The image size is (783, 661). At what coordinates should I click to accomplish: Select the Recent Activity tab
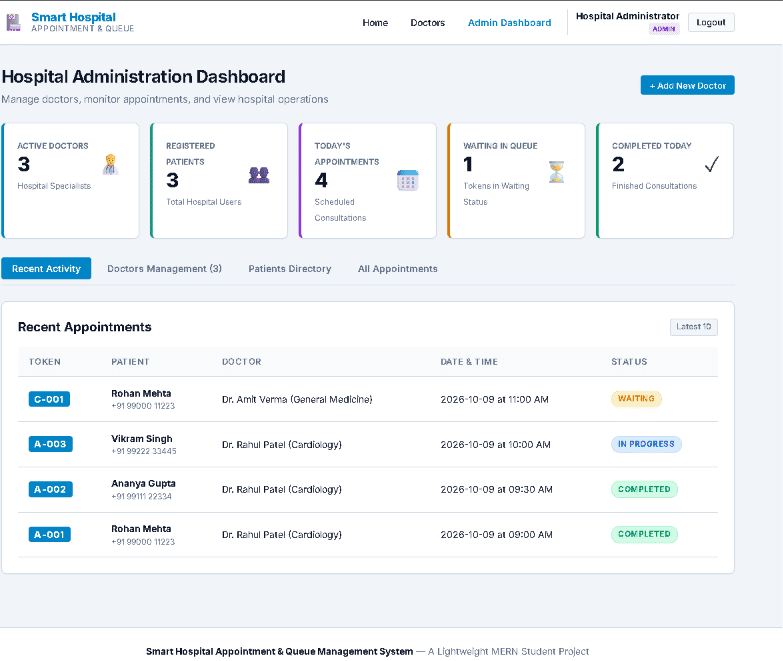click(46, 269)
